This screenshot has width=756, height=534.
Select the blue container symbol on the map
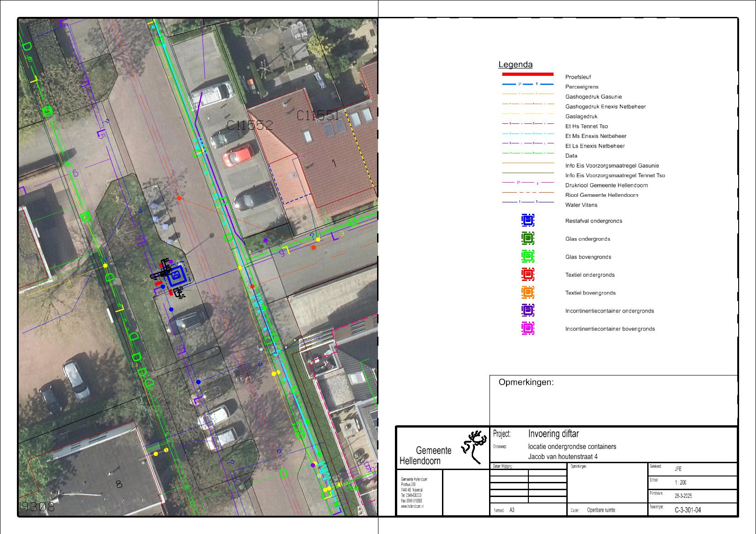tap(175, 276)
